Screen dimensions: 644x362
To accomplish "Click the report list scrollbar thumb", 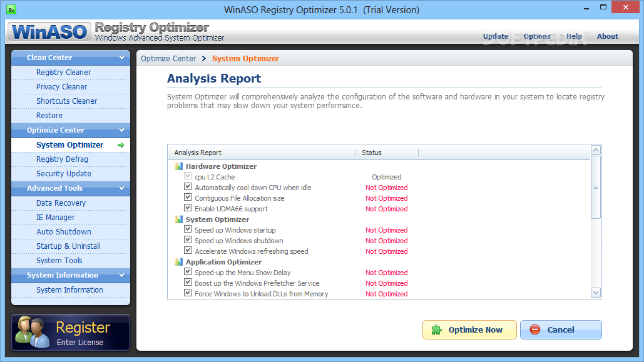I will (x=596, y=187).
